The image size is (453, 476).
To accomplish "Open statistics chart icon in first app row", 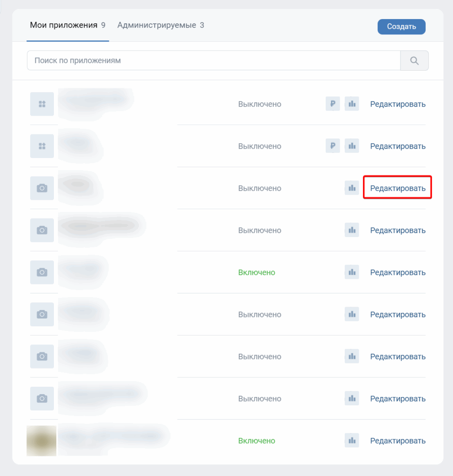I will tap(352, 104).
